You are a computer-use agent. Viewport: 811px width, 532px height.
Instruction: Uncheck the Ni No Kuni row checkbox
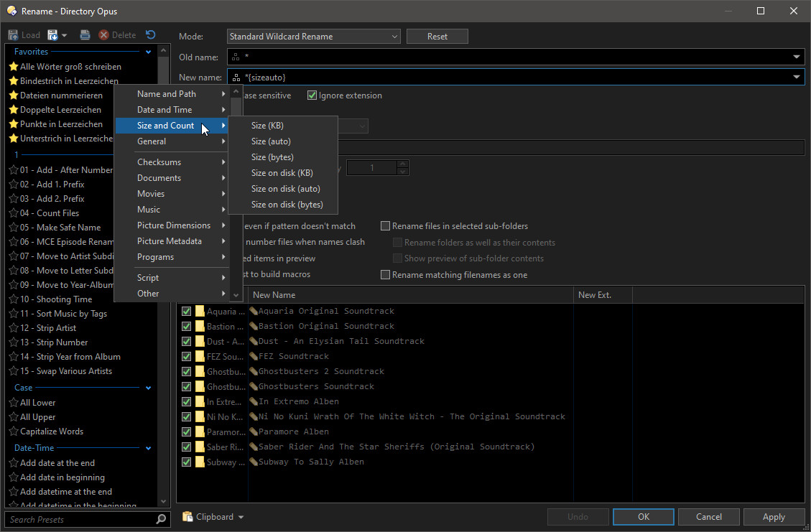pos(186,416)
